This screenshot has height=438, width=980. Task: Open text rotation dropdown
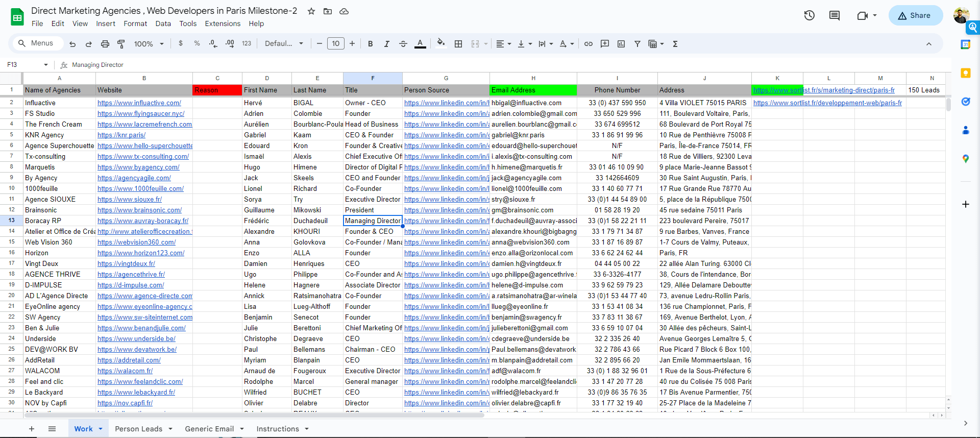point(567,44)
